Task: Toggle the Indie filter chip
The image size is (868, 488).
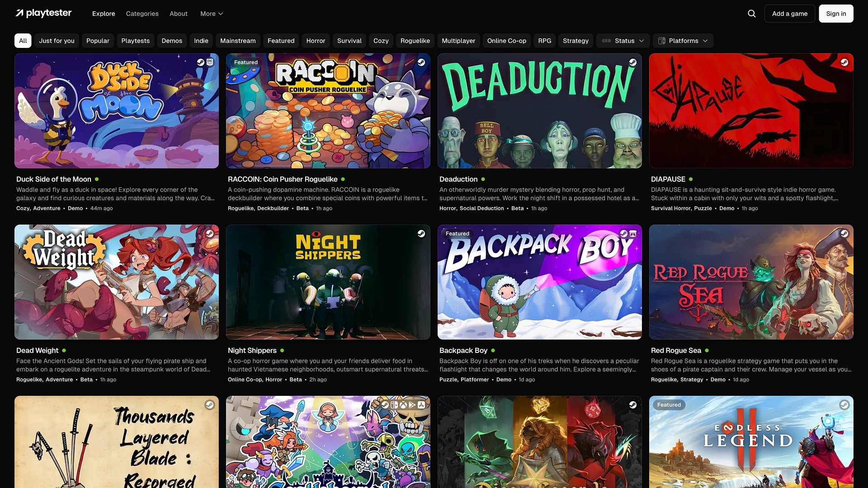Action: pos(201,41)
